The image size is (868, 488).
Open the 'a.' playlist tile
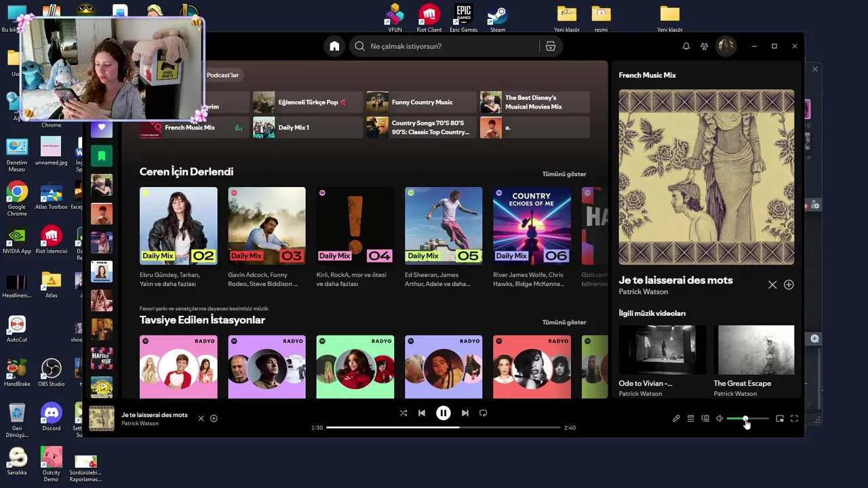coord(535,127)
